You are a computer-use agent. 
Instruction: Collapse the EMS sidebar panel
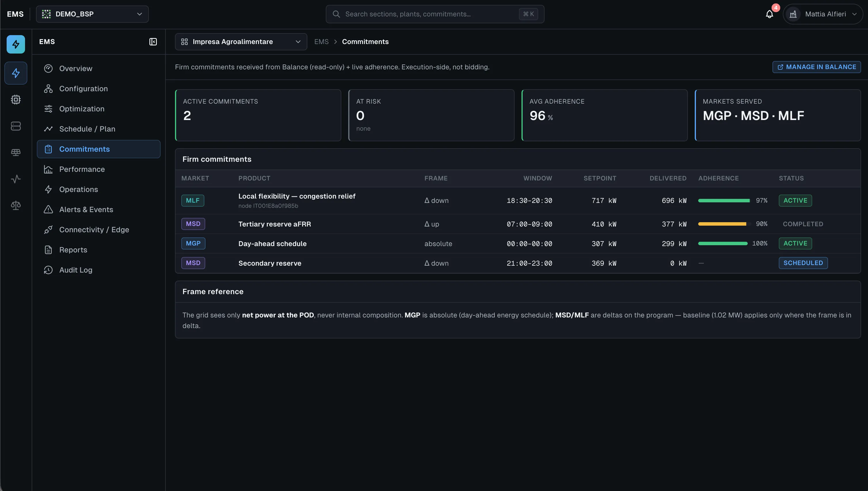(x=153, y=42)
